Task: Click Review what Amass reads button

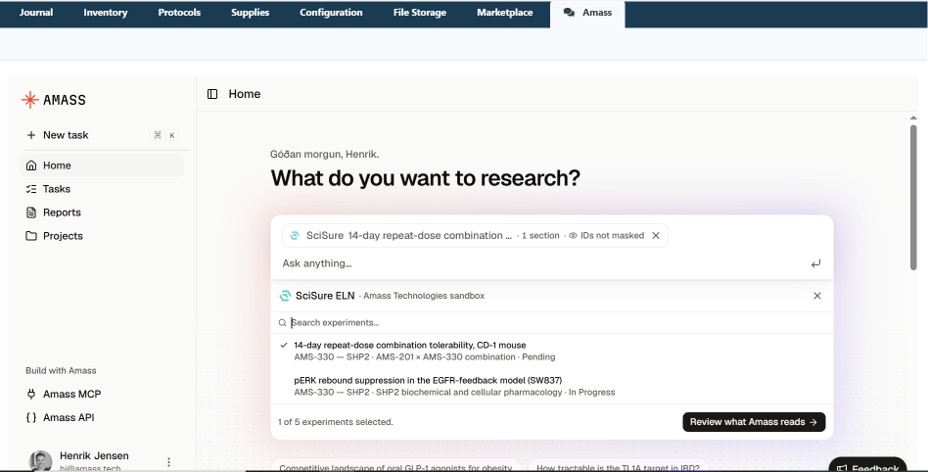Action: pyautogui.click(x=753, y=422)
